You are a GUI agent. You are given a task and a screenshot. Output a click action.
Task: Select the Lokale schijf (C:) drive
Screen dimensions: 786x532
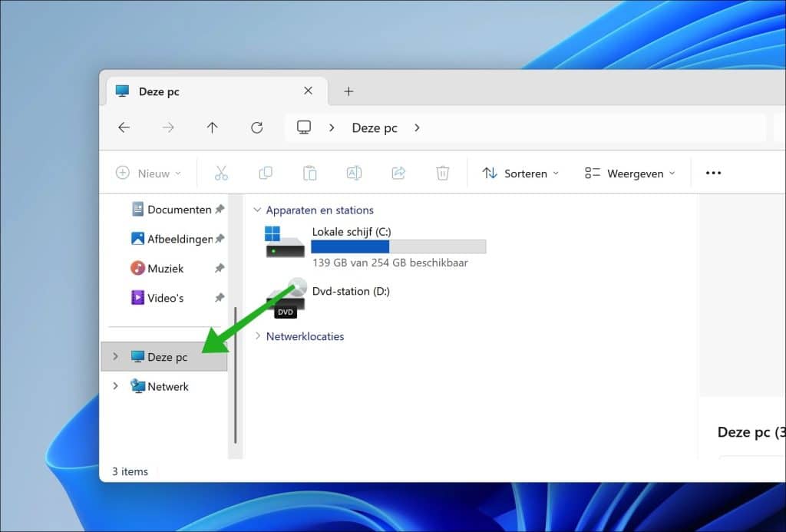coord(353,232)
